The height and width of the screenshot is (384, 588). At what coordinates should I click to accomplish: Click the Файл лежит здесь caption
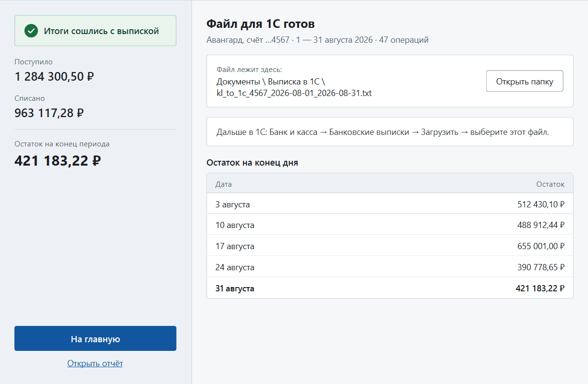[x=249, y=70]
